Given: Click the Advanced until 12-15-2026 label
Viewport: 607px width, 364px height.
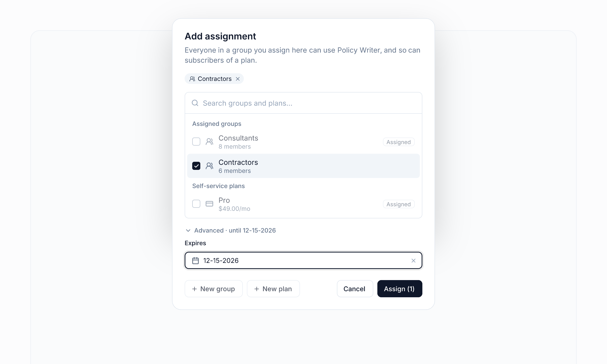Looking at the screenshot, I should (235, 231).
